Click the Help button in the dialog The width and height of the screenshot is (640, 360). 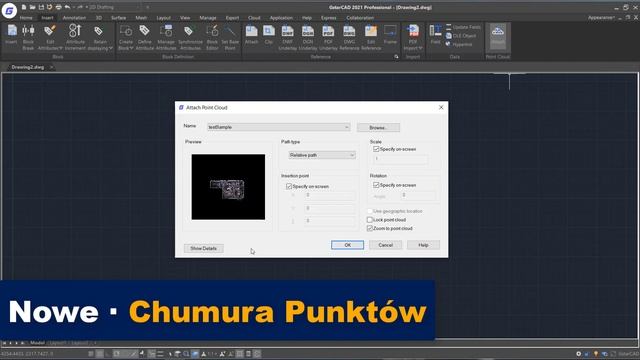click(423, 245)
